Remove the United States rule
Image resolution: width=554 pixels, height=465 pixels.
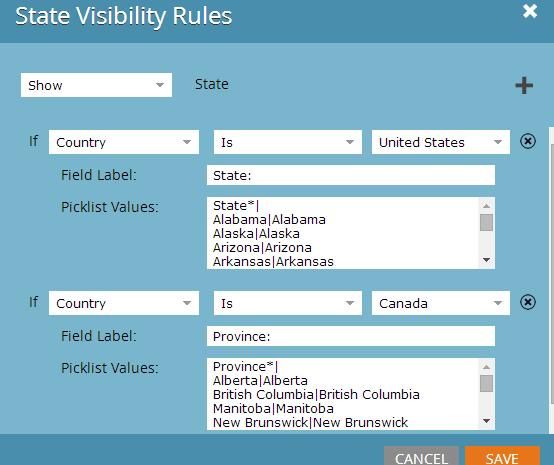tap(528, 141)
